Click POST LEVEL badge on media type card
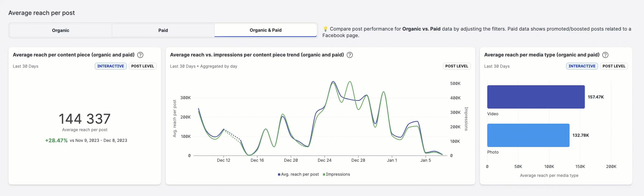 pos(614,66)
